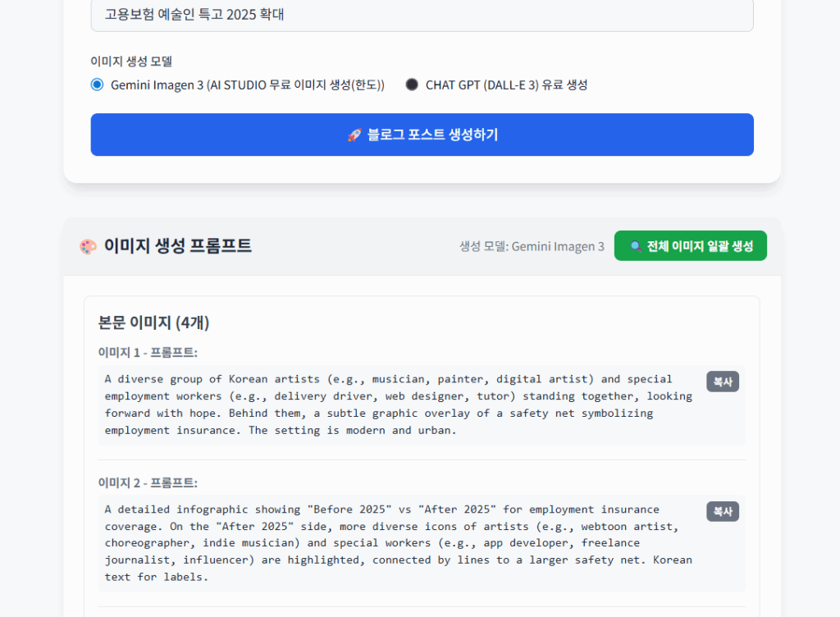
Task: Click the 이미지 1 prompt text box
Action: click(399, 404)
